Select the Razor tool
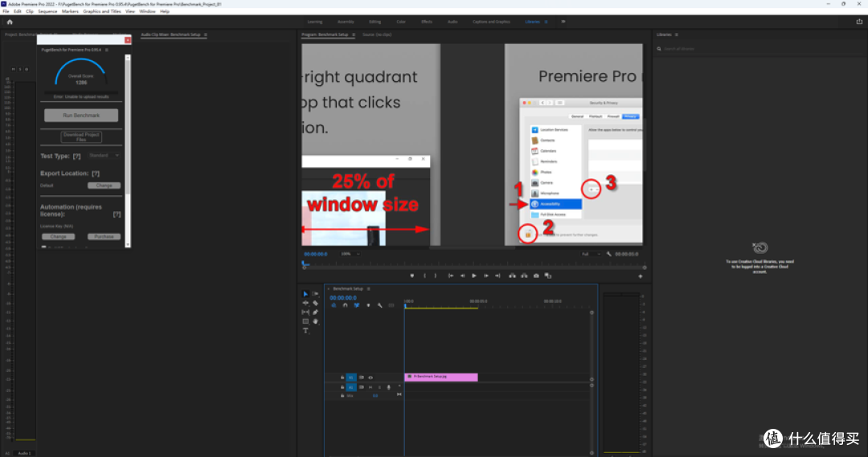Image resolution: width=868 pixels, height=457 pixels. pyautogui.click(x=315, y=303)
